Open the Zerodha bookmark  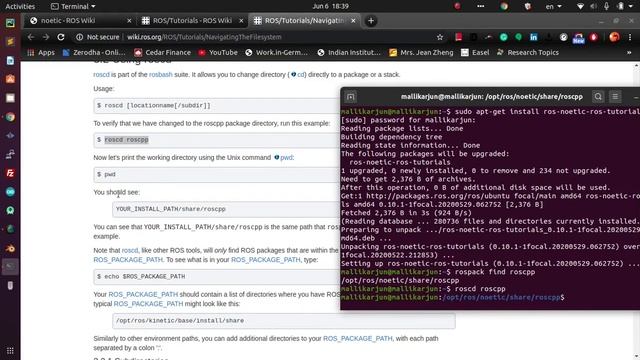[x=94, y=53]
